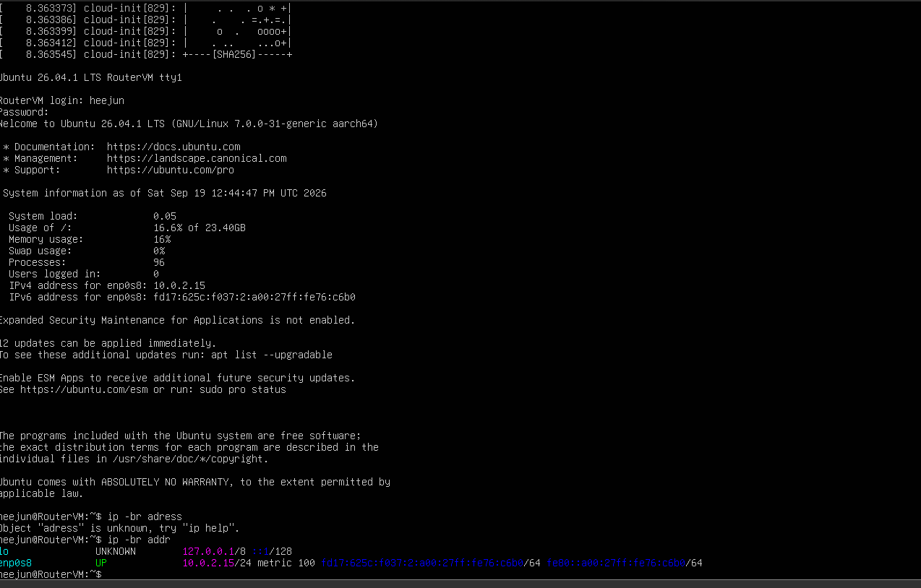Select the 'RouterVM login: heejun' line
This screenshot has width=921, height=588.
coord(62,100)
